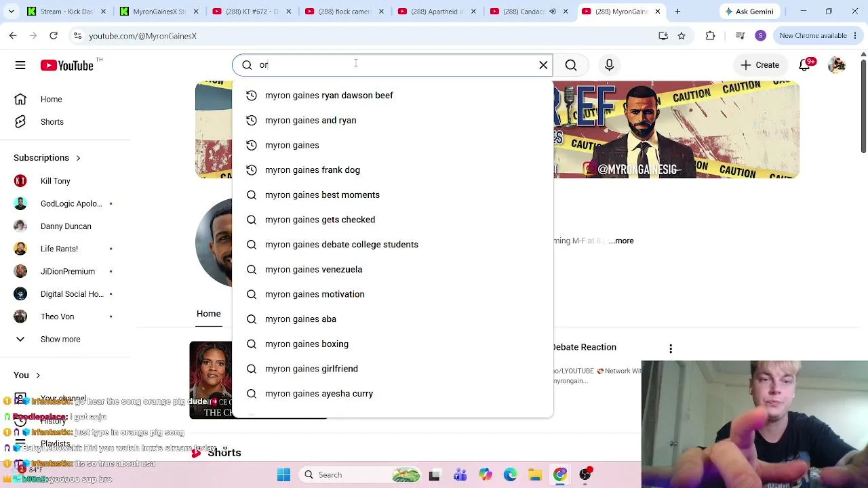Open Kill Tony subscription channel
Viewport: 868px width, 488px height.
65,181
